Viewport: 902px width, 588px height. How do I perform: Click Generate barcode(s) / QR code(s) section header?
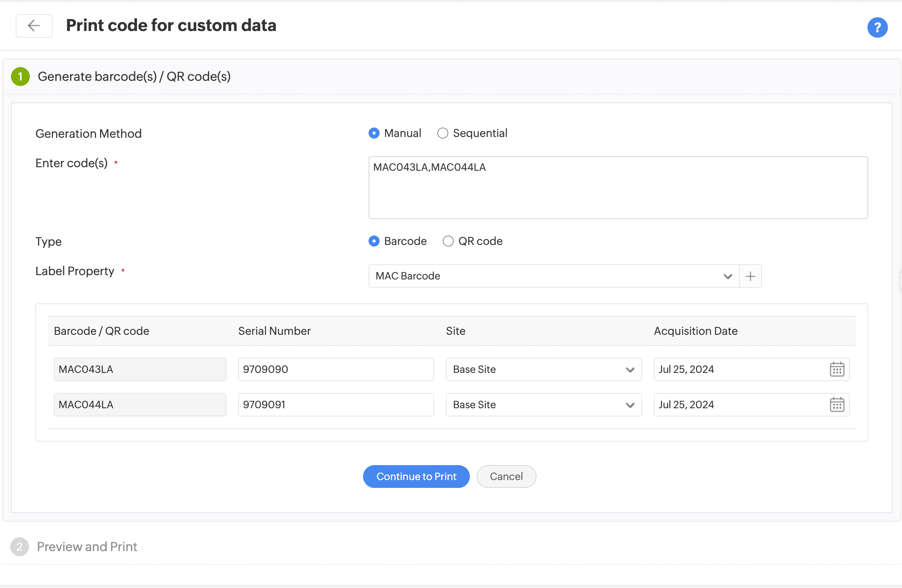pyautogui.click(x=134, y=77)
